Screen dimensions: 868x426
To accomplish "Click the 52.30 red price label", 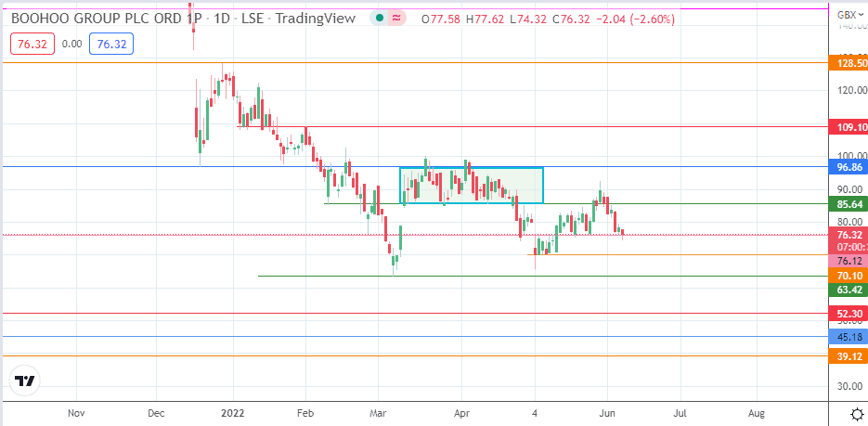I will click(849, 313).
